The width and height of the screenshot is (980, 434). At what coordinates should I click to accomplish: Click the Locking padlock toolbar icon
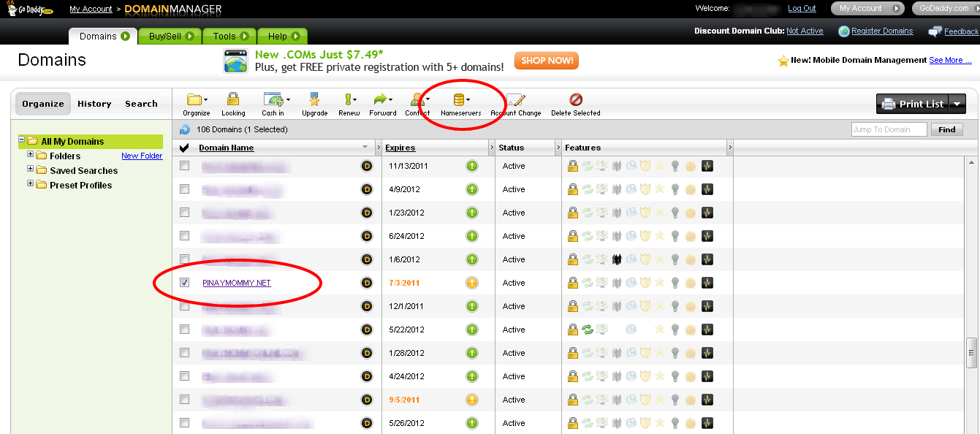[x=233, y=104]
